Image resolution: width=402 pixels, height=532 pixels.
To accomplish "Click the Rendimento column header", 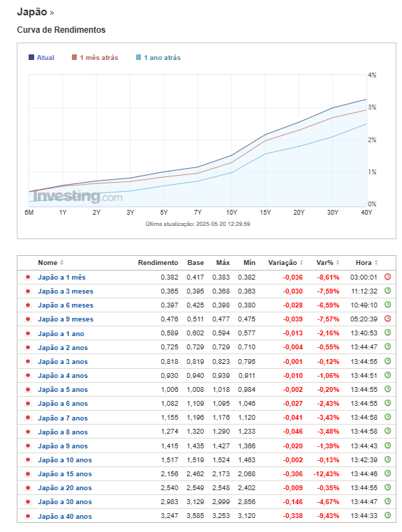I will (158, 263).
